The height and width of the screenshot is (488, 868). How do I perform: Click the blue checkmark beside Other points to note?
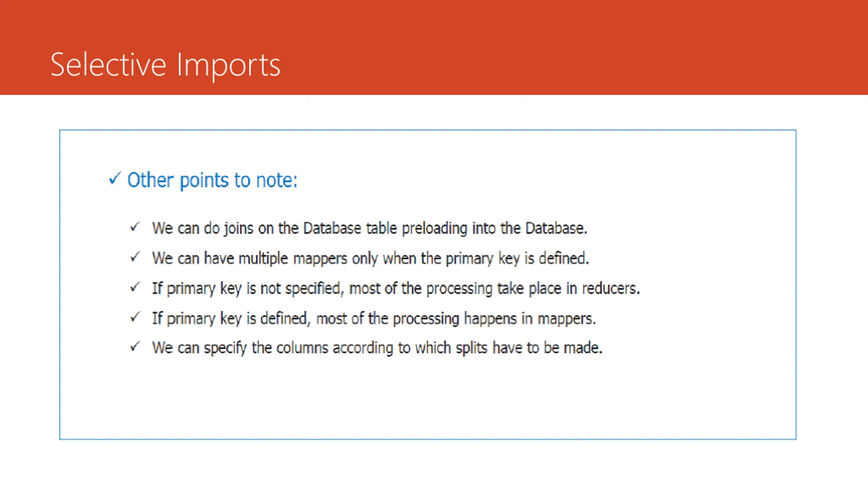coord(115,178)
